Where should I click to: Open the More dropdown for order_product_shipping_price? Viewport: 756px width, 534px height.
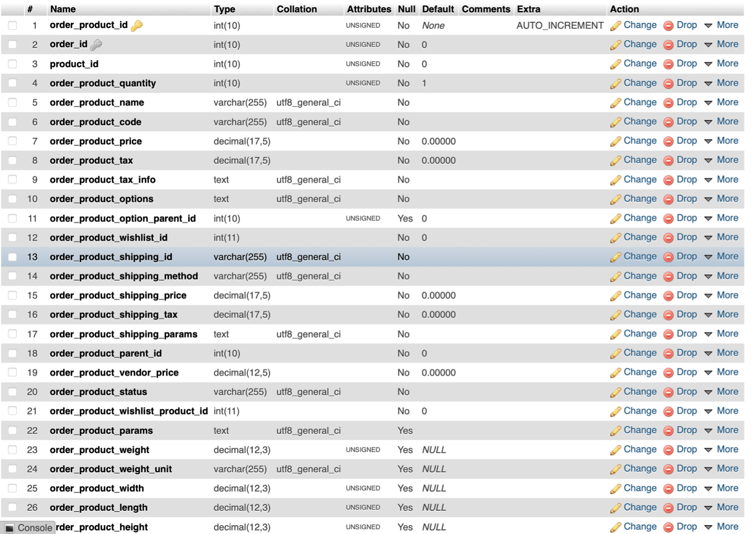coord(721,295)
